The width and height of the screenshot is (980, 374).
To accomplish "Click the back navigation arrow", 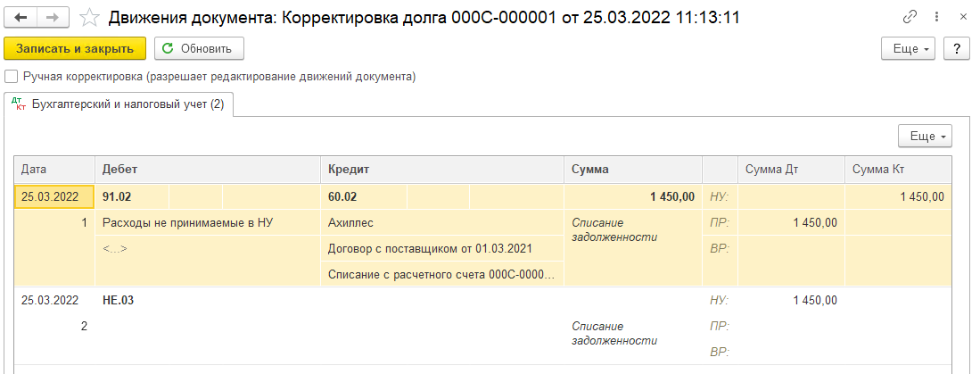I will click(x=21, y=18).
